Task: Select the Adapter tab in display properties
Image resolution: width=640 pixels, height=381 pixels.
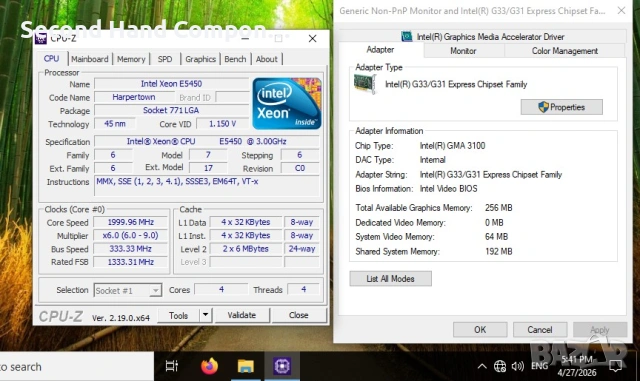Action: pos(380,50)
